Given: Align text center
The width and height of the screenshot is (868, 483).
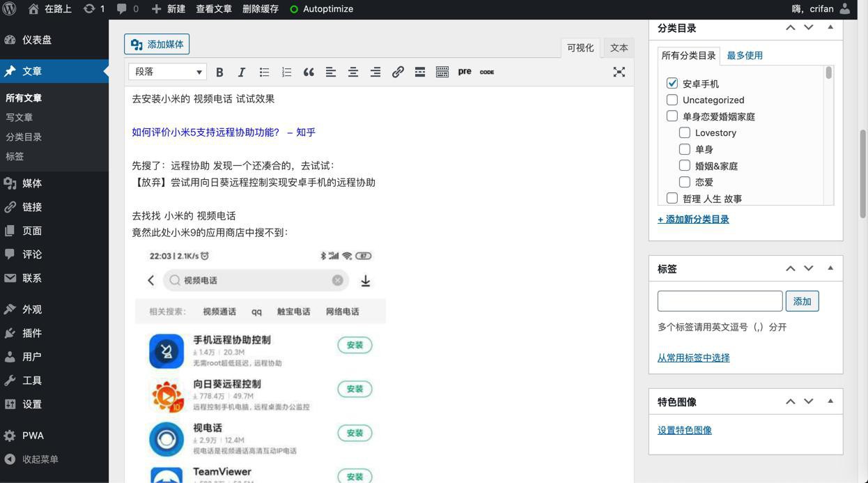Looking at the screenshot, I should [x=353, y=72].
